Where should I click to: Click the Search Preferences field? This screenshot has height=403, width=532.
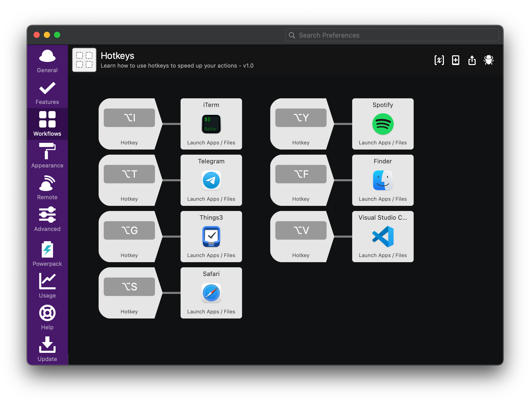(x=392, y=35)
